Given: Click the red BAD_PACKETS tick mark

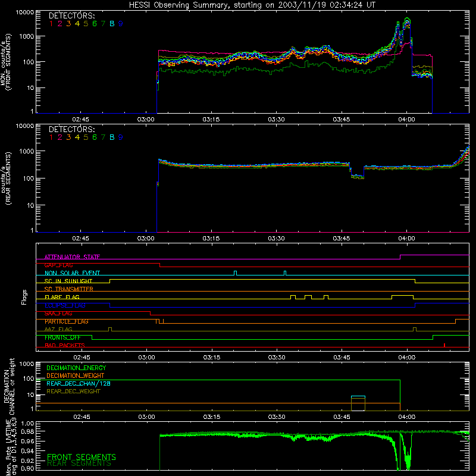Looking at the screenshot, I should pos(444,345).
